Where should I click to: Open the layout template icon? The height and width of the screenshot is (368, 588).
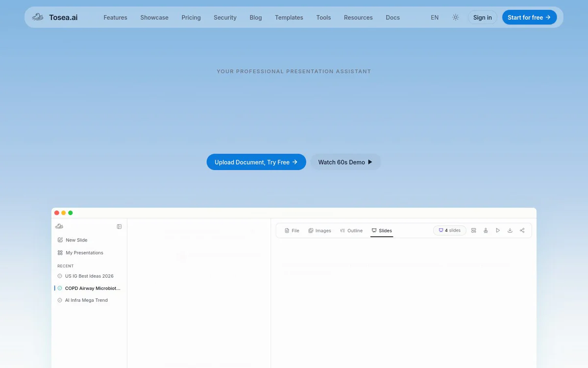(x=473, y=231)
